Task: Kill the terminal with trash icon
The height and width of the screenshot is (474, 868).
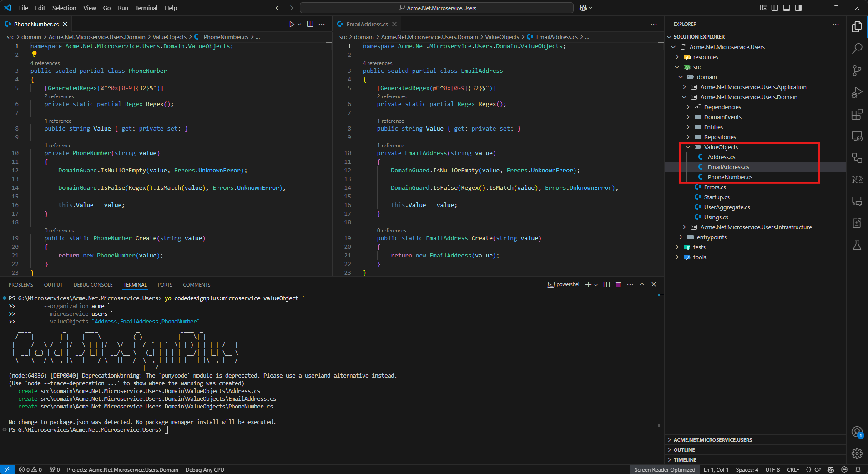Action: pos(618,284)
